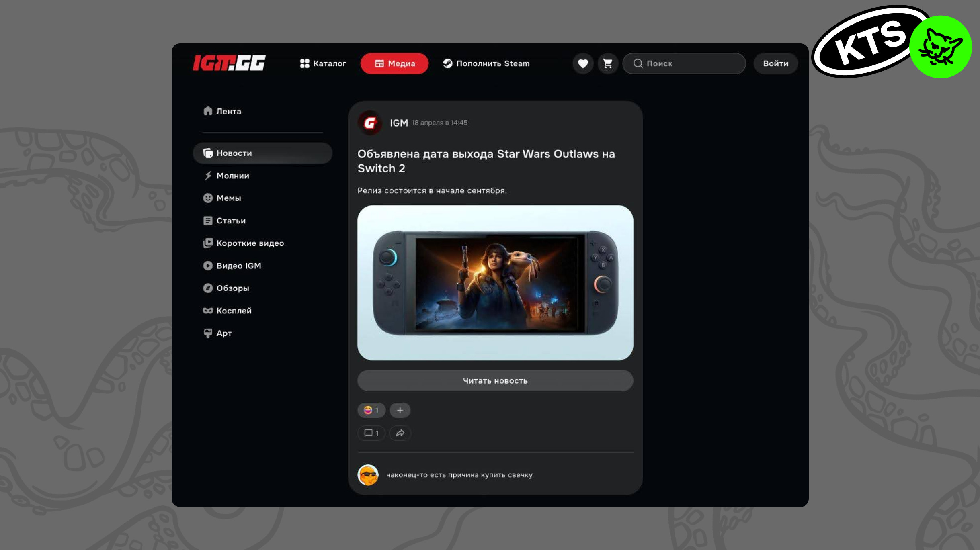Click the Switch 2 news image
This screenshot has height=550, width=980.
click(x=495, y=282)
